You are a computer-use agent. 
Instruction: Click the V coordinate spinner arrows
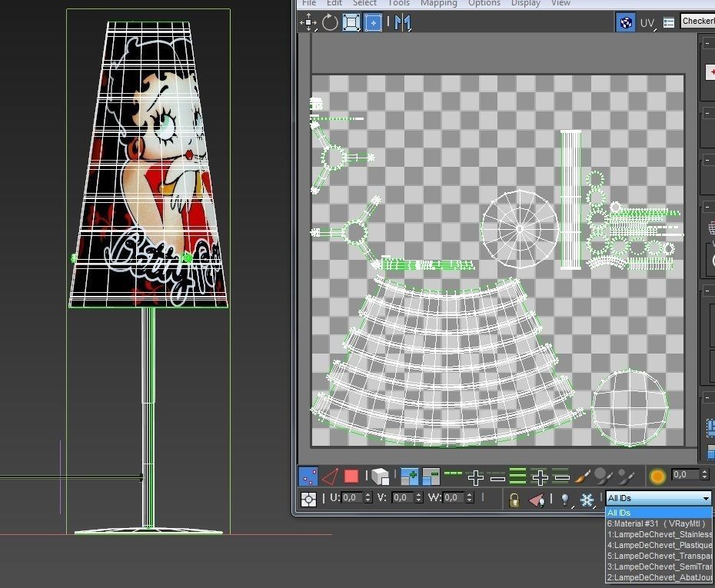[x=418, y=498]
